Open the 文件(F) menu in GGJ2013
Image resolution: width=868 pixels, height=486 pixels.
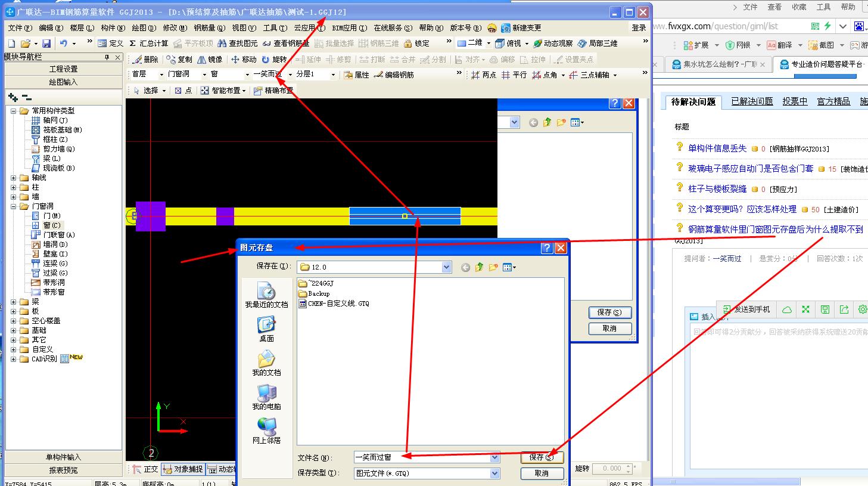click(20, 28)
